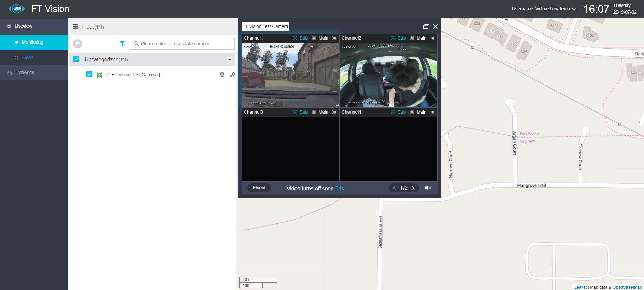
Task: Unmute audio with the speaker icon
Action: click(x=428, y=188)
